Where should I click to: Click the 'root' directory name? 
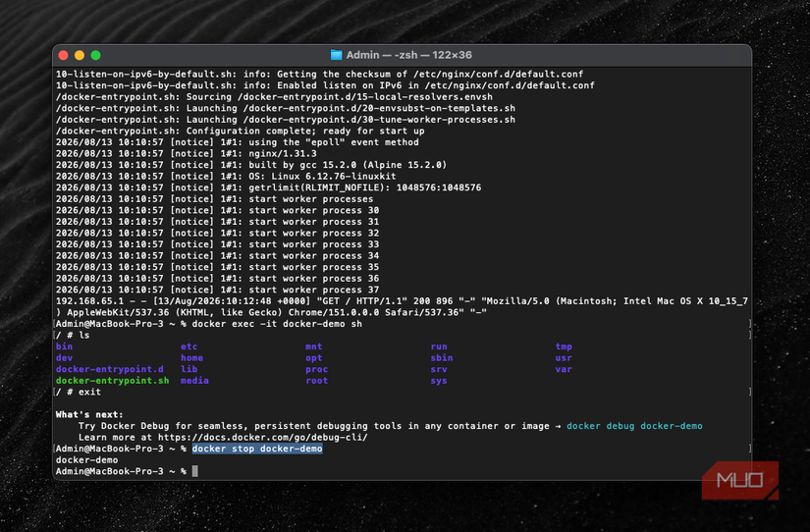coord(317,381)
